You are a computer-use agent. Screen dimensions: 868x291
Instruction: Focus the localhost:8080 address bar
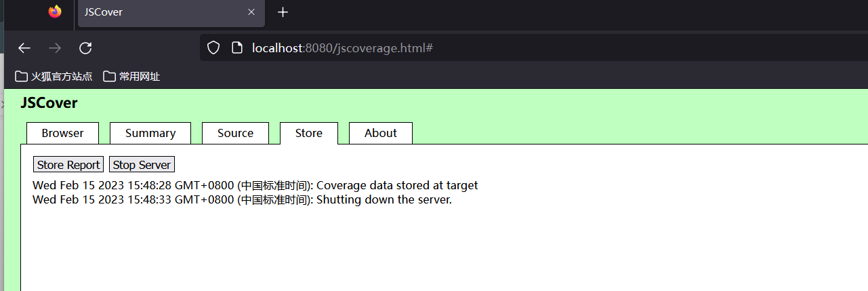(534, 48)
